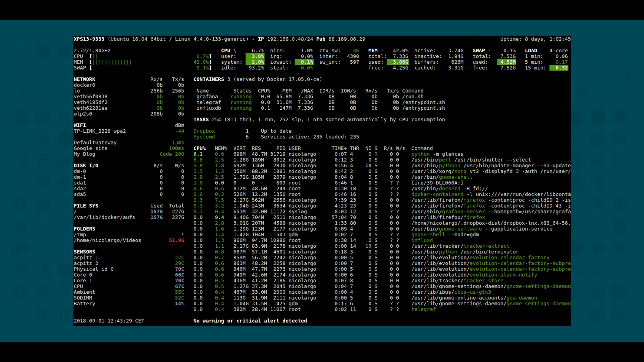Click the Uptime display in header
The width and height of the screenshot is (644, 362).
coord(535,39)
